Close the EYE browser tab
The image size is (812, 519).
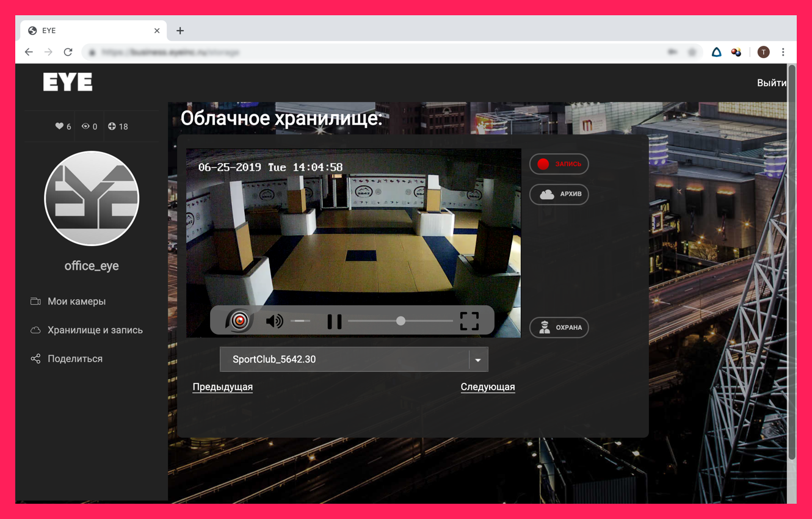[x=157, y=31]
